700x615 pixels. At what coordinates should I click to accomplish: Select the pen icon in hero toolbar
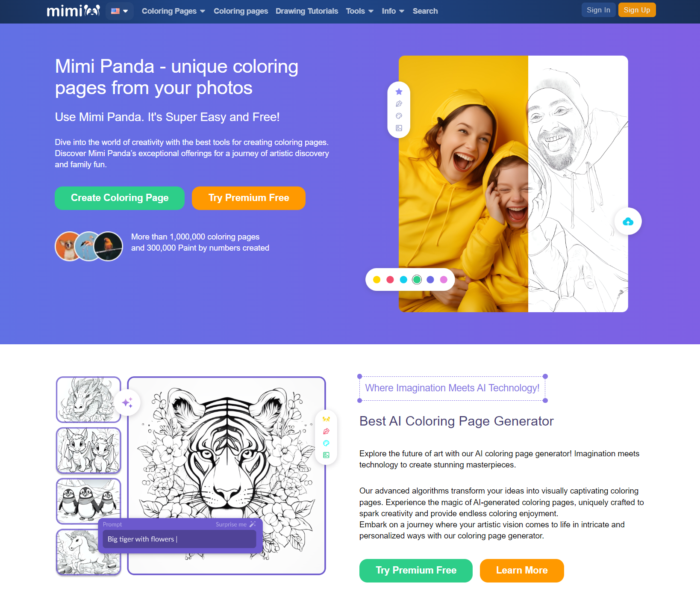[399, 104]
